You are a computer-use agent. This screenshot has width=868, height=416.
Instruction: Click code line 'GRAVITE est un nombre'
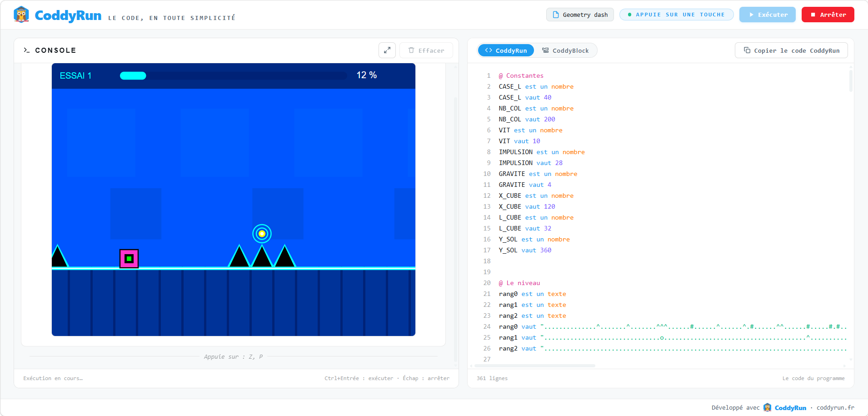[538, 174]
